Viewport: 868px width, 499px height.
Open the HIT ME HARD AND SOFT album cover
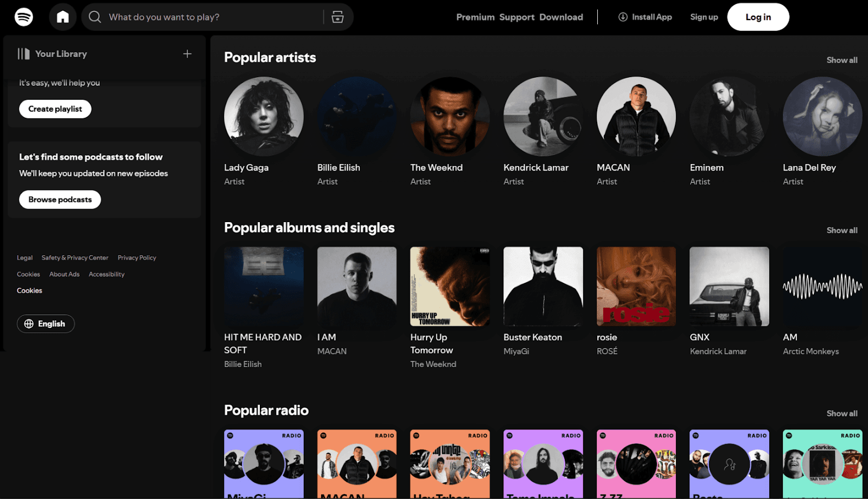click(x=264, y=287)
